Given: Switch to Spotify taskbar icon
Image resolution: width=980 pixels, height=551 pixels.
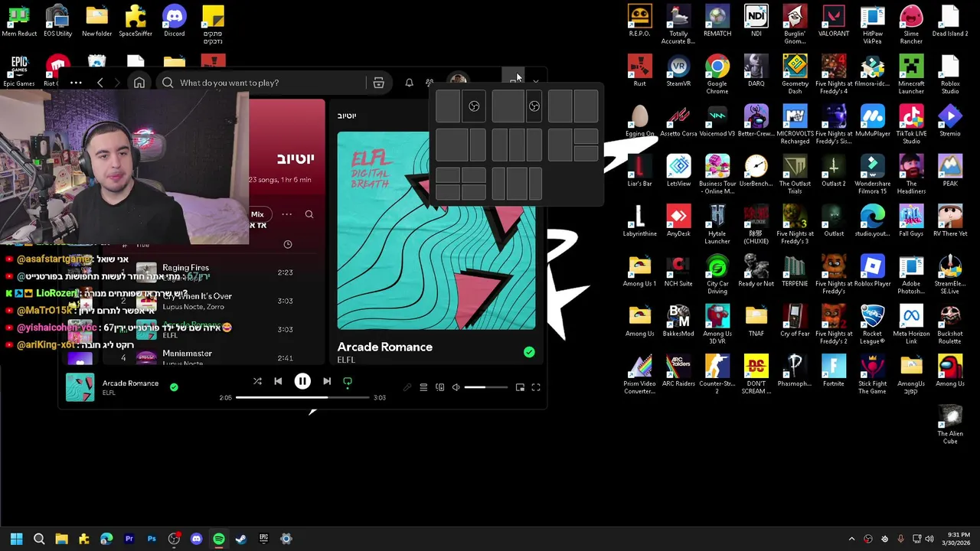Looking at the screenshot, I should (219, 539).
